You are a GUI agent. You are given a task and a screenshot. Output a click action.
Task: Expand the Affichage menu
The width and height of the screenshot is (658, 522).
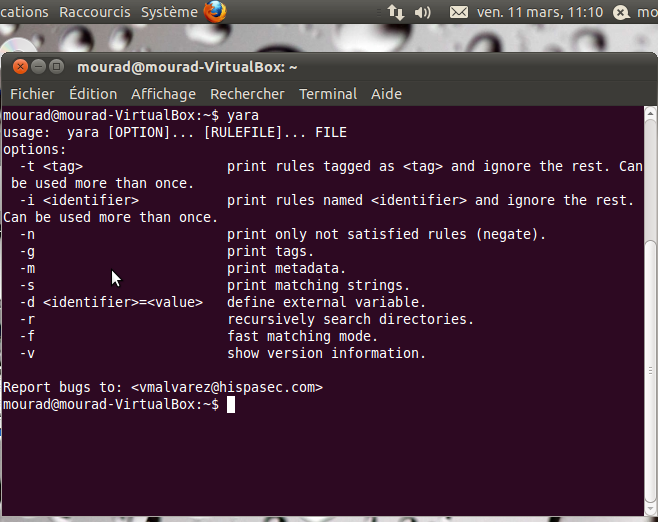coord(163,94)
